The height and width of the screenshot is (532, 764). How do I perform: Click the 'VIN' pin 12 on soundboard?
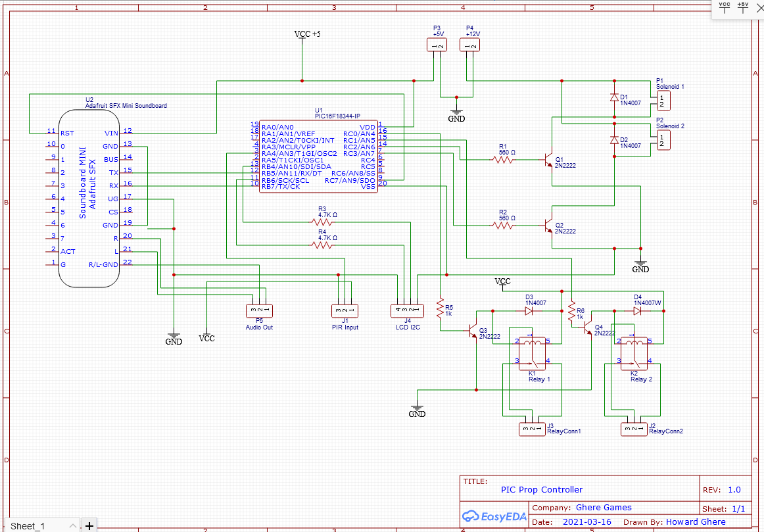coord(118,133)
